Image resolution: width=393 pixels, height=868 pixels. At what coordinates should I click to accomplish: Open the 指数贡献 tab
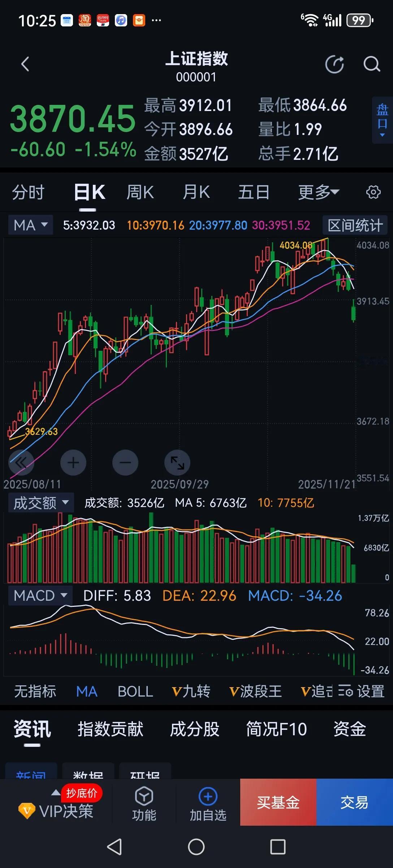(111, 729)
